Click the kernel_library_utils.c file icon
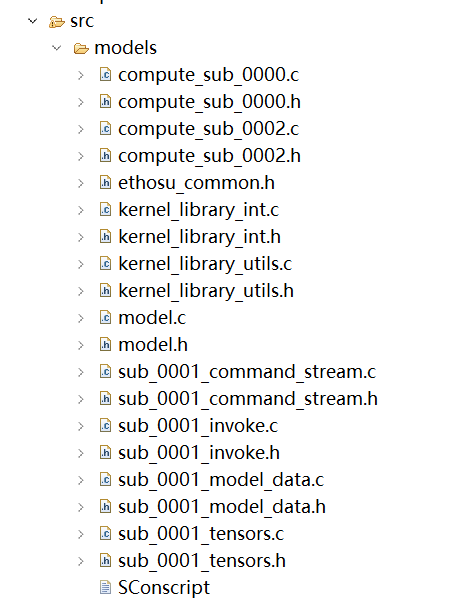Viewport: 468px width, 606px height. click(105, 264)
